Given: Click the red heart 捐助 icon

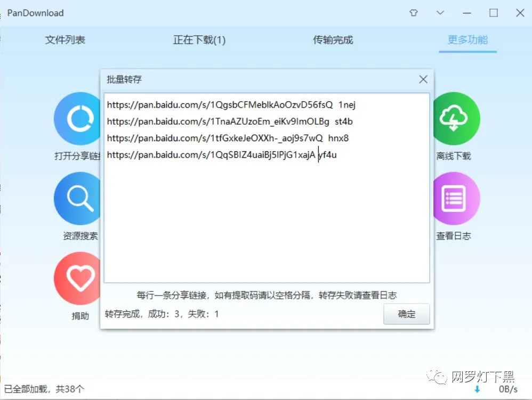Looking at the screenshot, I should (77, 279).
